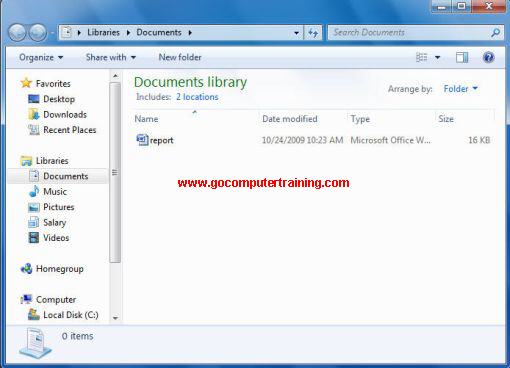The height and width of the screenshot is (368, 510).
Task: Click the library icon in the address bar
Action: [67, 32]
